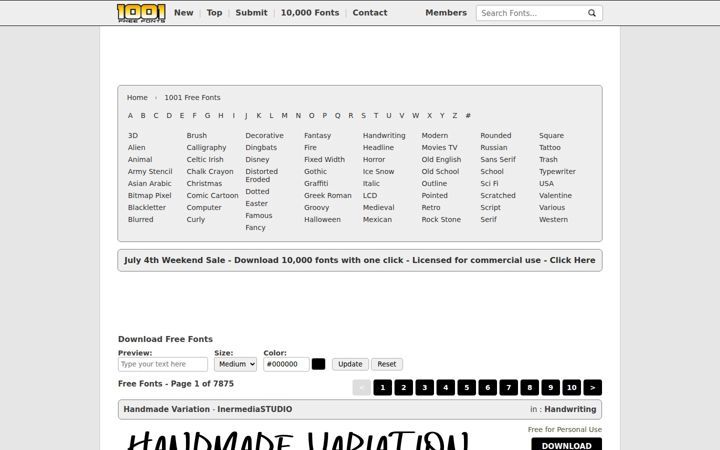Go to page 5 of fonts
The height and width of the screenshot is (450, 720).
point(467,388)
